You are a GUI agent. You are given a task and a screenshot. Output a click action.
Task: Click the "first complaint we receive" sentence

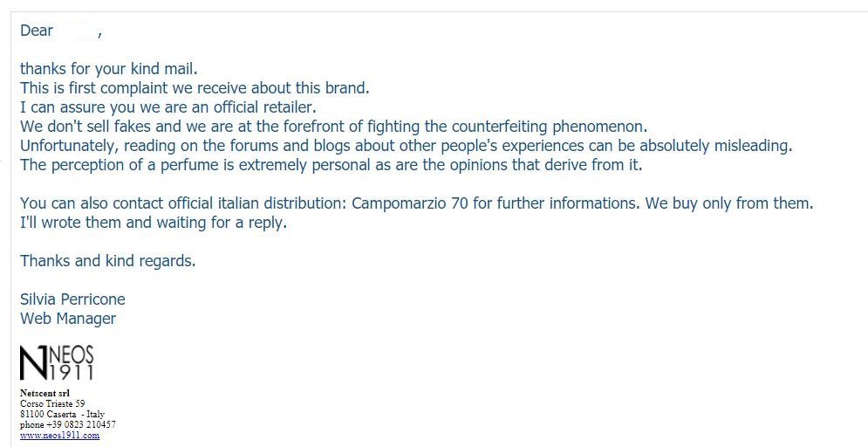click(195, 87)
